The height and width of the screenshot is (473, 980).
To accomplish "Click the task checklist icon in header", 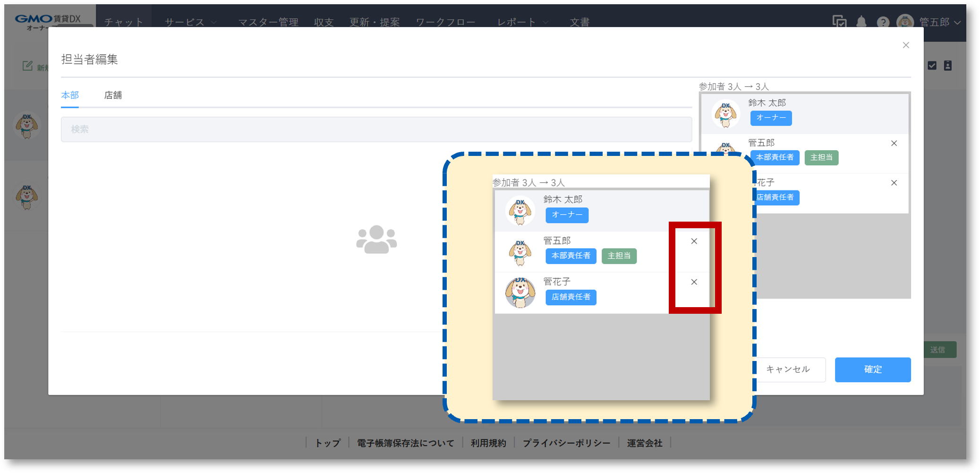I will pos(839,22).
